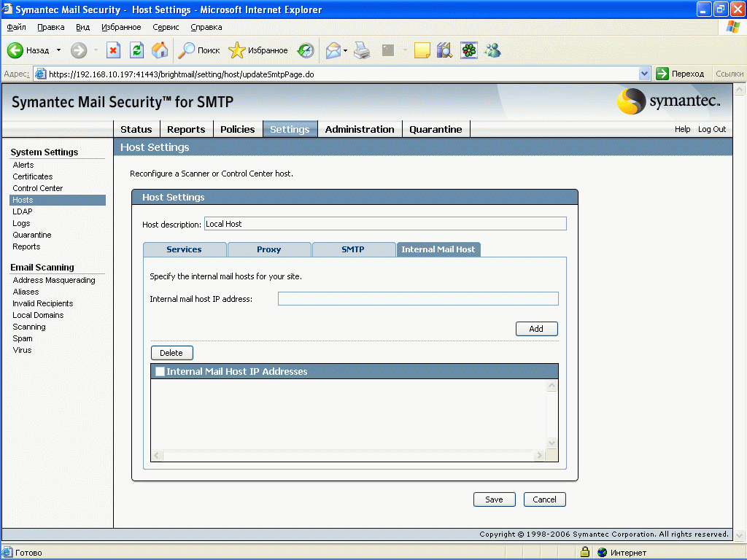
Task: Click the IE Back arrow icon
Action: tap(15, 50)
